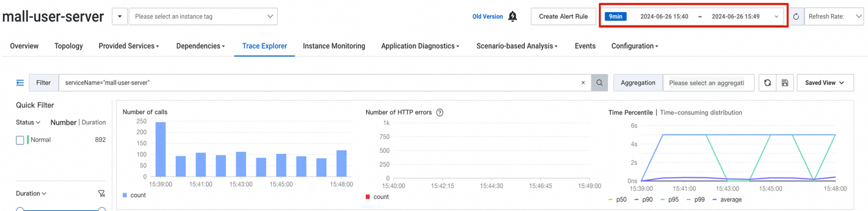Select the right handle of the Duration slider

(101, 209)
